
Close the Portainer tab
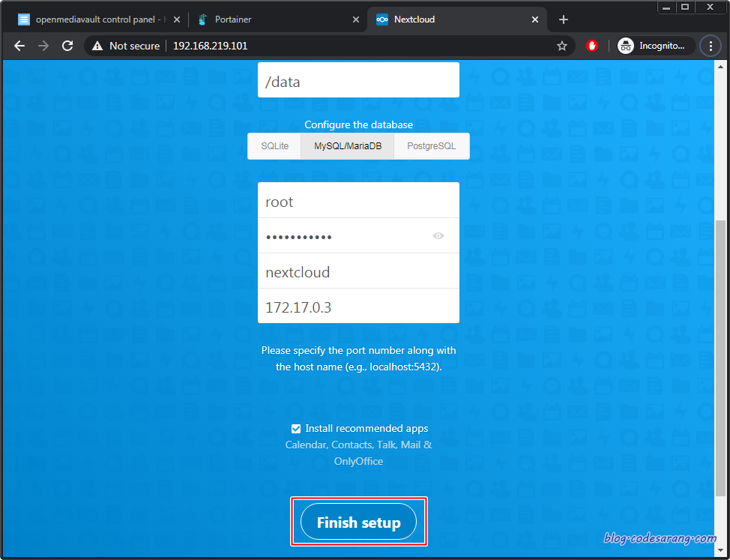click(356, 19)
